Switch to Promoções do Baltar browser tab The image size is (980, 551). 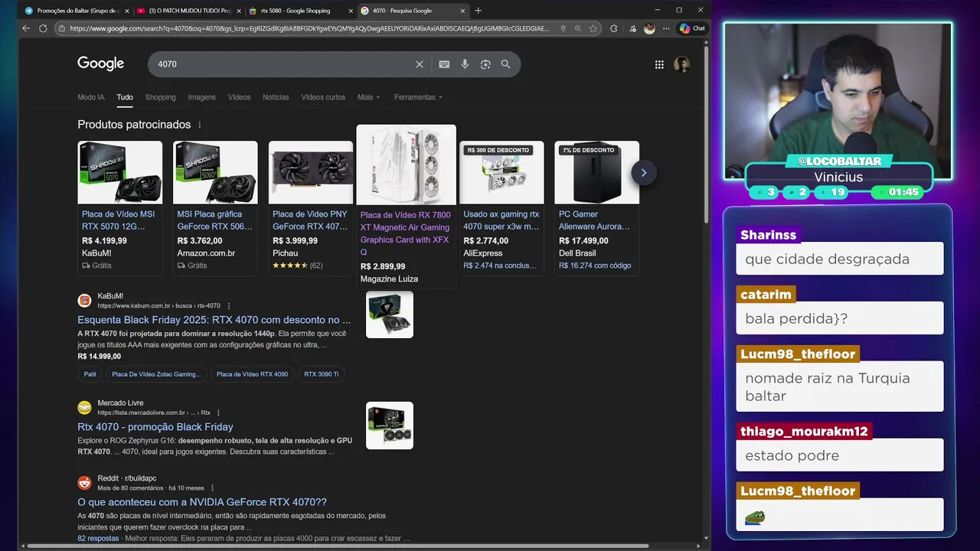click(77, 11)
